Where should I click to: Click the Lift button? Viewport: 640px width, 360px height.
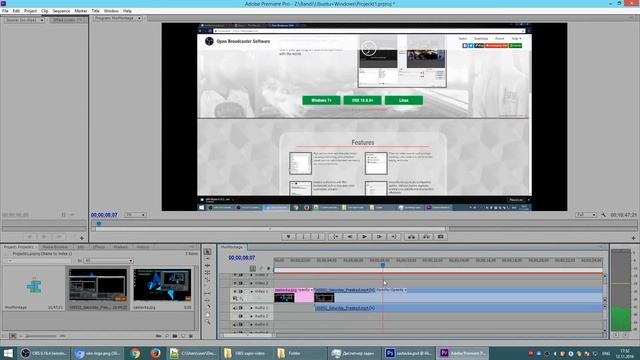411,237
